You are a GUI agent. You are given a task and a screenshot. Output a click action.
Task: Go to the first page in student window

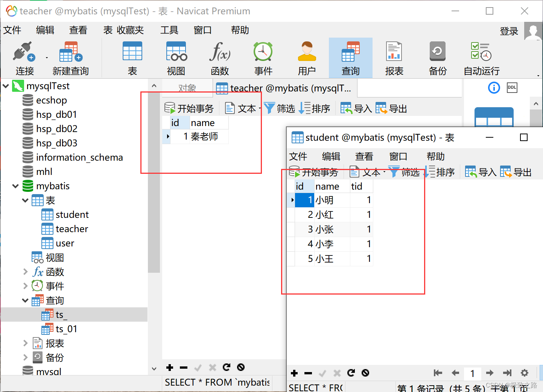pos(438,373)
